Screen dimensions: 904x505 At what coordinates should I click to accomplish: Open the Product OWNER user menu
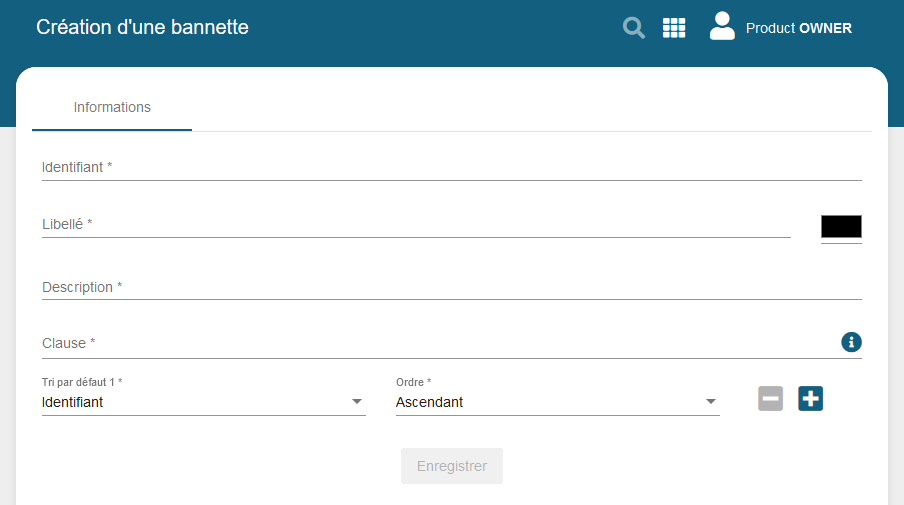798,28
